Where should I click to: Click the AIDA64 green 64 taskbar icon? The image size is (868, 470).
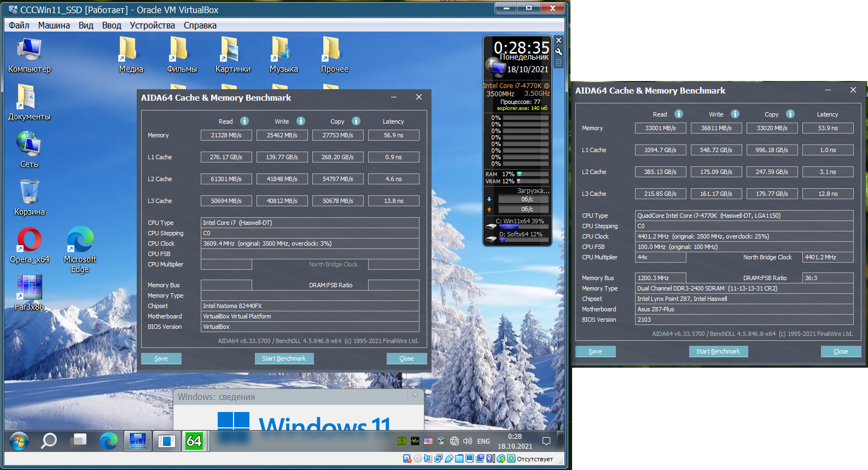pos(194,441)
